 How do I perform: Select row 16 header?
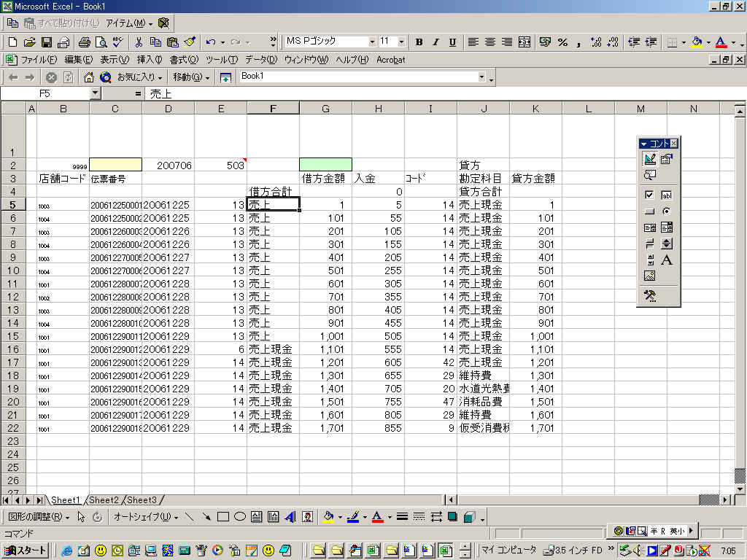click(x=13, y=349)
